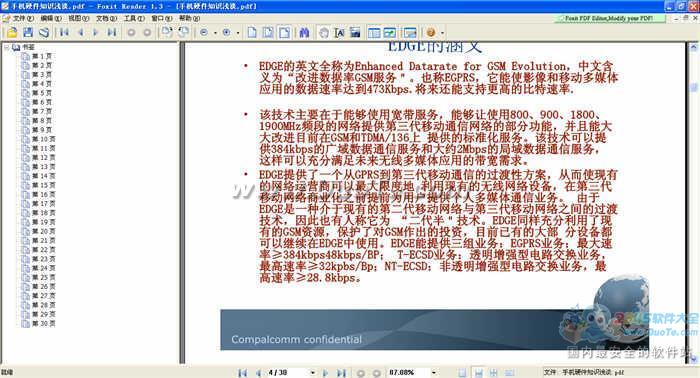The image size is (700, 378).
Task: Click the document vertical scrollbar down arrow
Action: (693, 358)
